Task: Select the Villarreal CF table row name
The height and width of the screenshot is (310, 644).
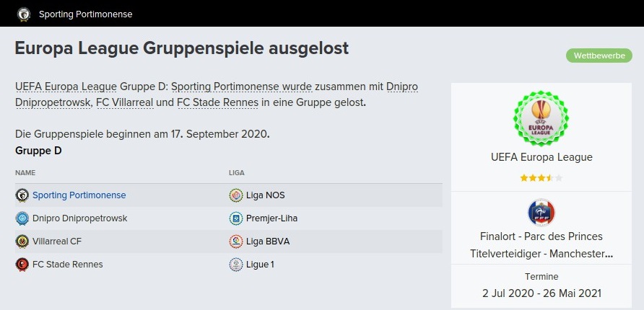Action: 57,242
